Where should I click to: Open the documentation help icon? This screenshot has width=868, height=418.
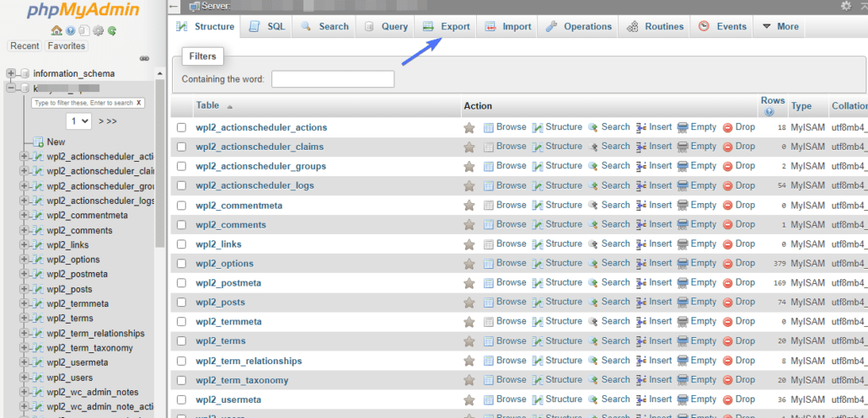click(x=70, y=31)
